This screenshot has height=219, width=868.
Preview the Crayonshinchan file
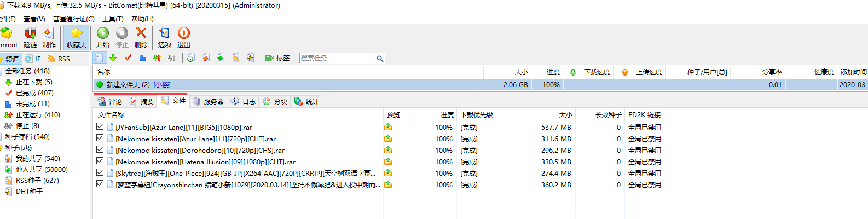[388, 185]
